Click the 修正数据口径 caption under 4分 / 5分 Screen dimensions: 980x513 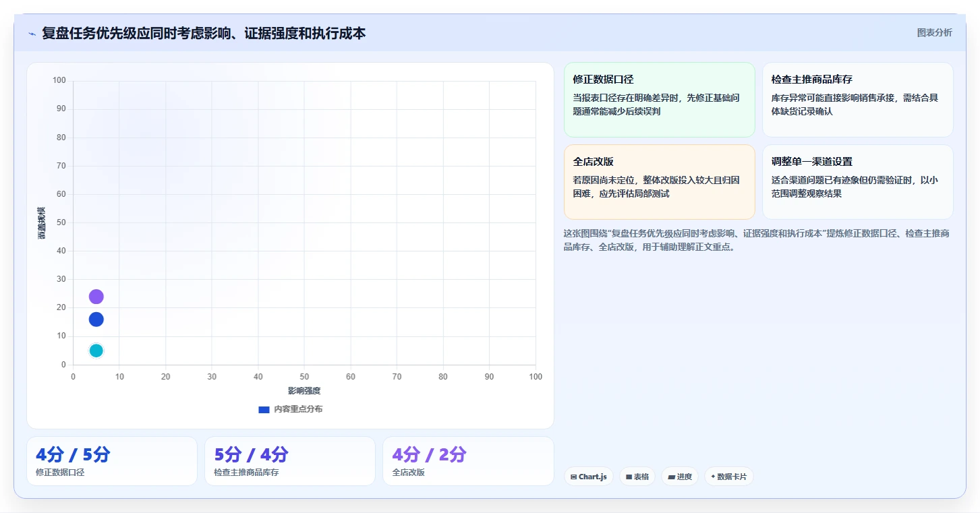60,473
